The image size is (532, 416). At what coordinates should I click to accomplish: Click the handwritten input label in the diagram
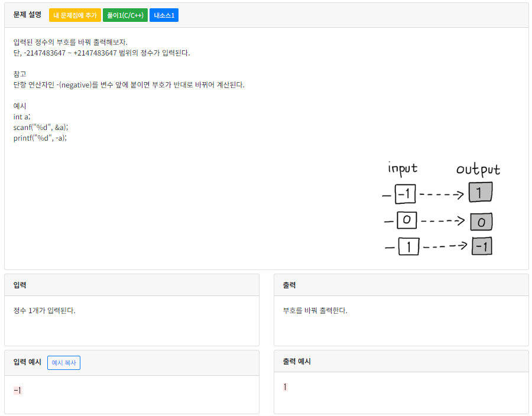tap(403, 168)
